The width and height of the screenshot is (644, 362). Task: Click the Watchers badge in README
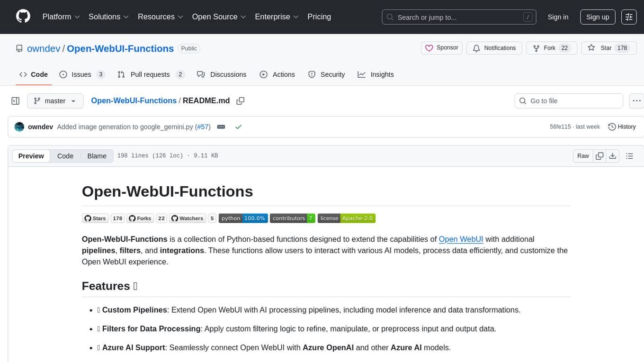click(193, 218)
